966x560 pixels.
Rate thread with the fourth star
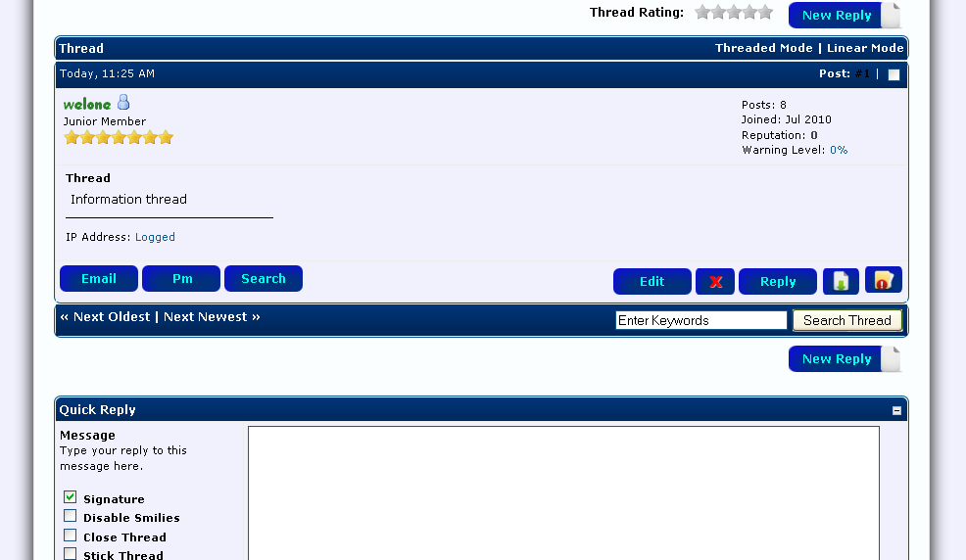click(749, 13)
